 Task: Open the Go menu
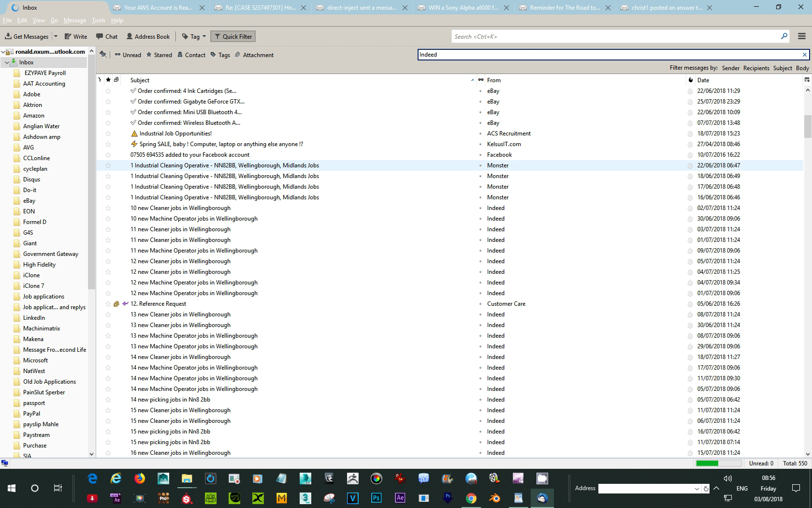pos(54,20)
